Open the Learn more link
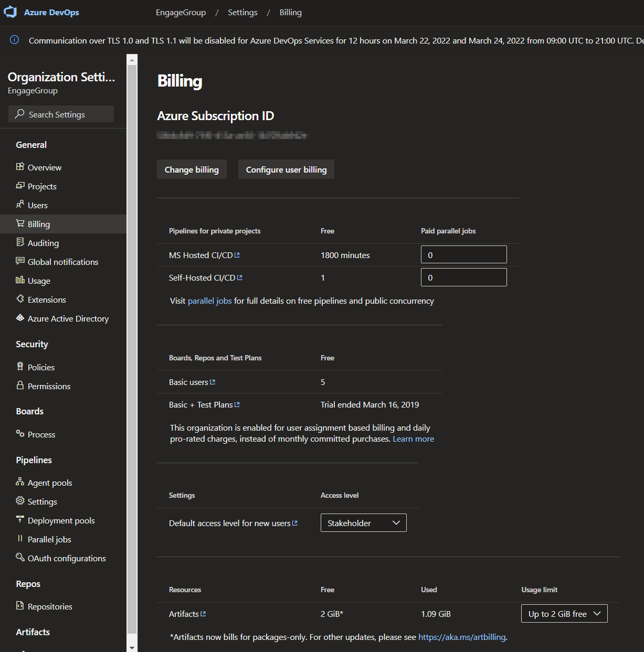The height and width of the screenshot is (652, 644). 413,439
